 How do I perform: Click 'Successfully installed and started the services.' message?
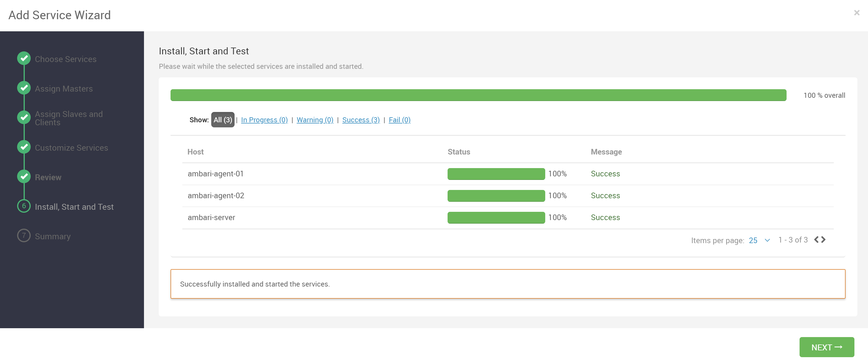(255, 284)
